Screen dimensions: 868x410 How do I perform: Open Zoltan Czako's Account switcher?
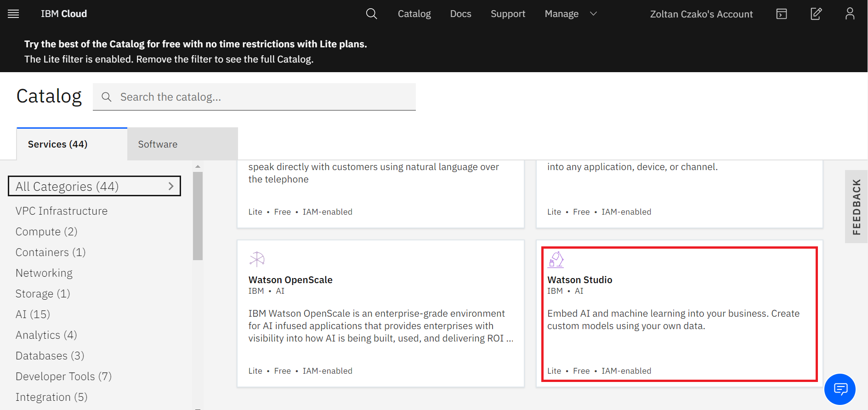tap(701, 14)
